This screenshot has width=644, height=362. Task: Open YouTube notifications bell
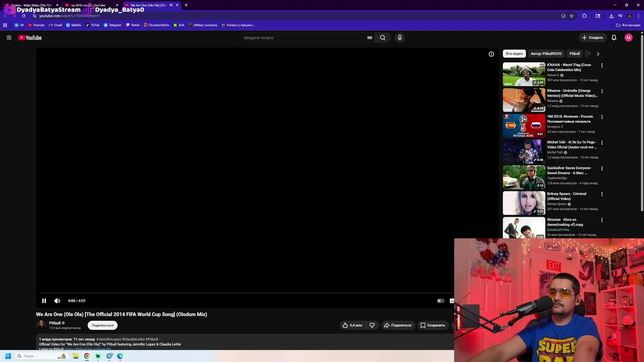tap(614, 38)
